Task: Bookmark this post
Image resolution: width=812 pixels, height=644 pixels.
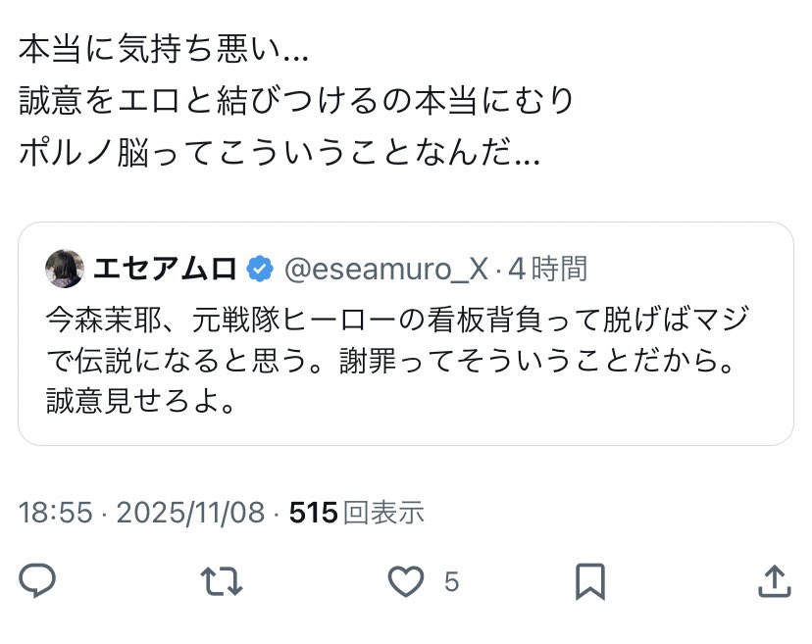Action: [x=589, y=581]
